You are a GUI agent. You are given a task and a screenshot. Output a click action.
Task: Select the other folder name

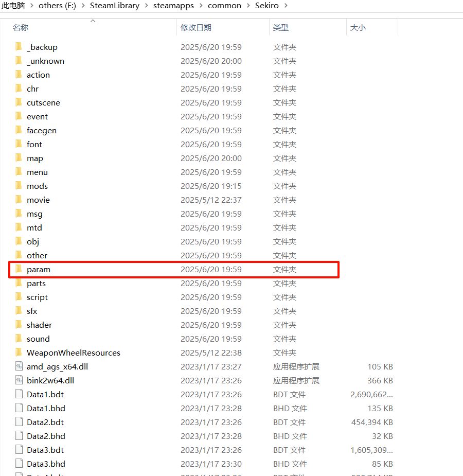37,255
